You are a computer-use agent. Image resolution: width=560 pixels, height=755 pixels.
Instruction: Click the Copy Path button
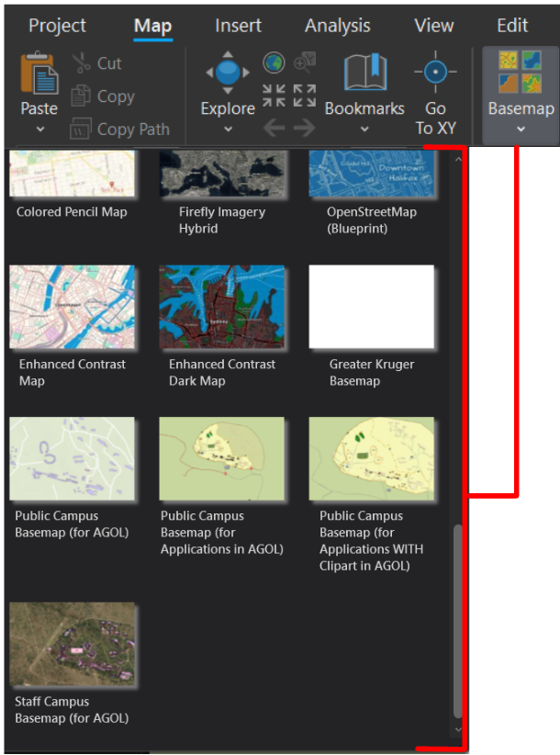click(x=120, y=129)
